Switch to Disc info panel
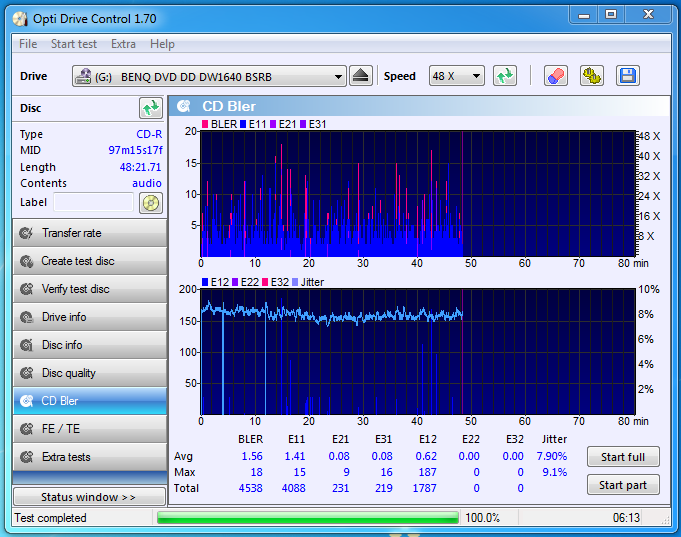The width and height of the screenshot is (681, 537). [90, 345]
